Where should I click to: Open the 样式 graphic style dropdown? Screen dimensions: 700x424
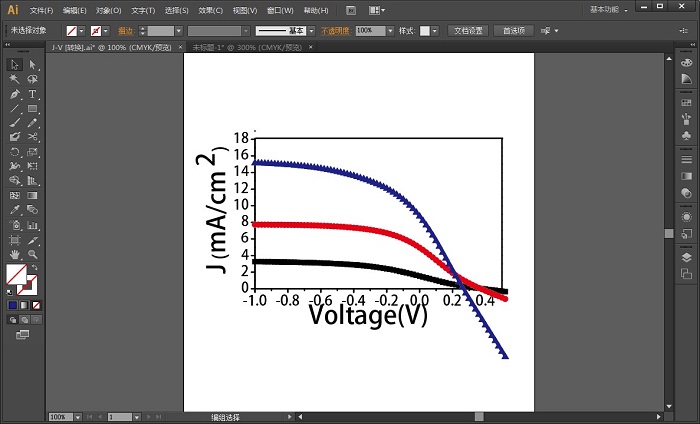434,31
